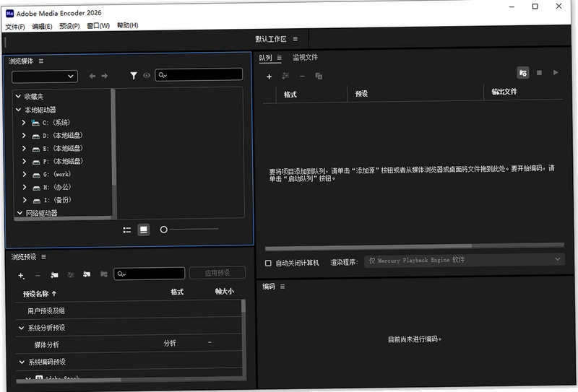The width and height of the screenshot is (578, 392).
Task: Open the 窗口(W) menu
Action: click(x=98, y=26)
